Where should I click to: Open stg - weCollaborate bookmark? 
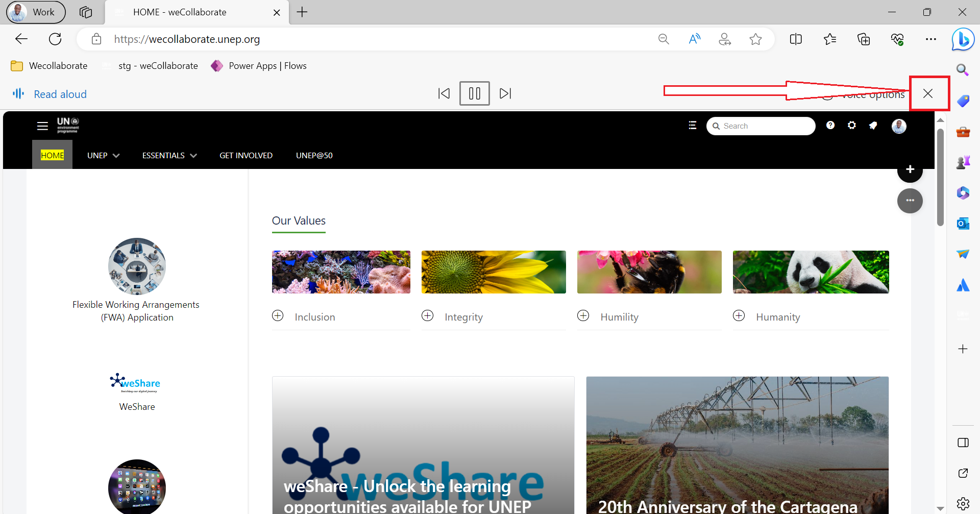[150, 66]
